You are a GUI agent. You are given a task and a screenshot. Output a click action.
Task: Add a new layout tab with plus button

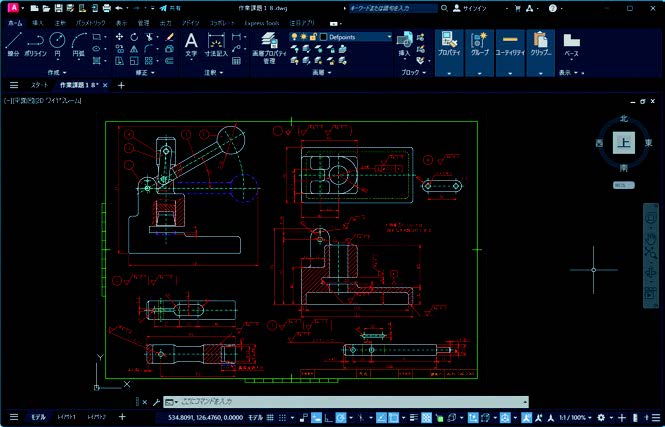(x=122, y=416)
